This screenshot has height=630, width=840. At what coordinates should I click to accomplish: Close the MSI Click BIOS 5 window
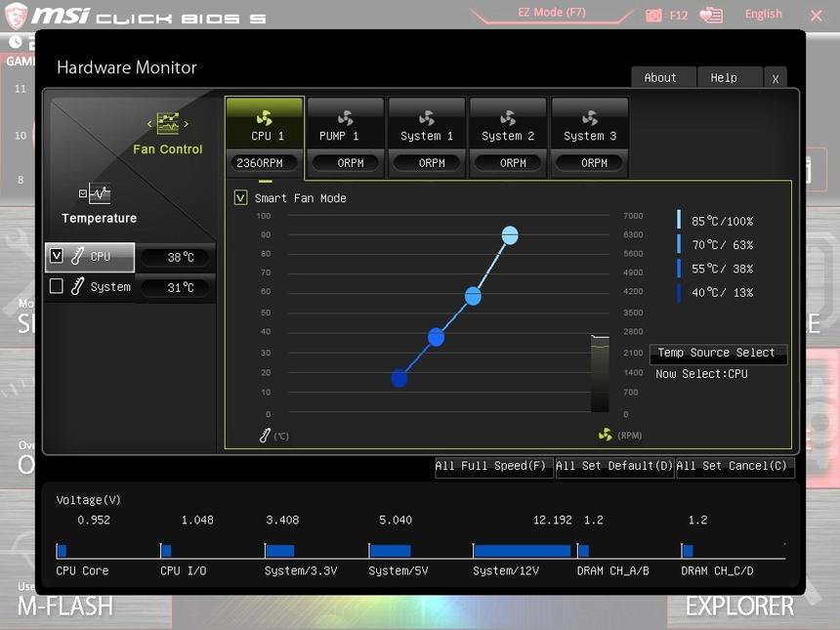pos(816,16)
